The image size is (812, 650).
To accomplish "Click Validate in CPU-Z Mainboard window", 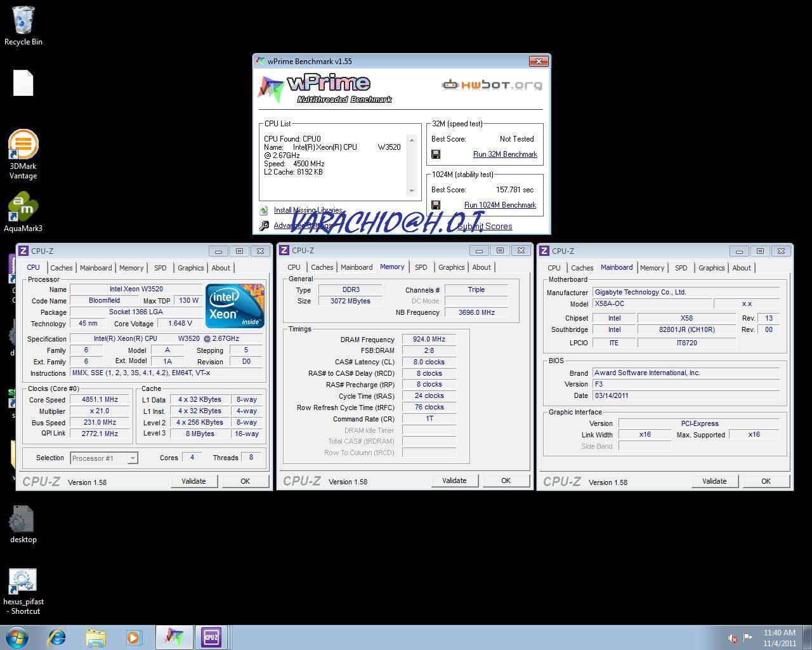I will point(714,481).
